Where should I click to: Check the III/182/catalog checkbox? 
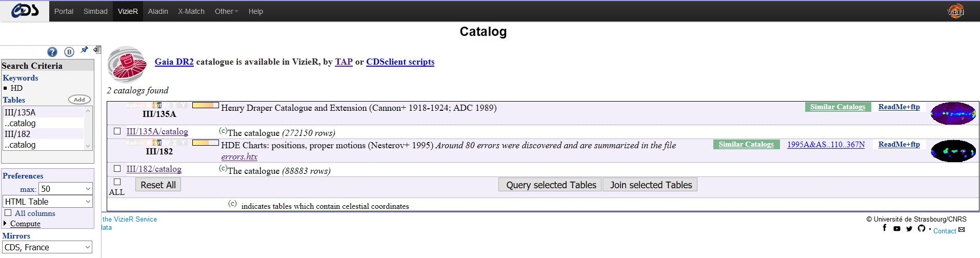[117, 169]
